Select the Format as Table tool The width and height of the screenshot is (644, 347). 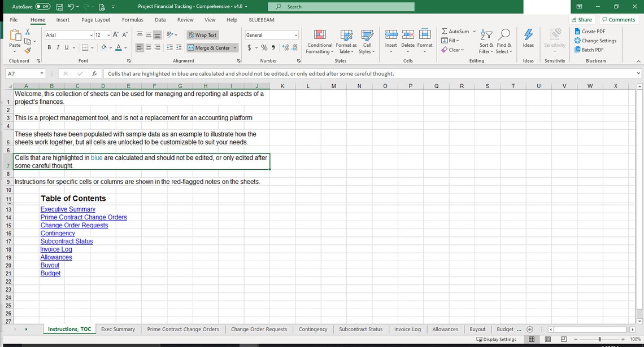(x=346, y=41)
